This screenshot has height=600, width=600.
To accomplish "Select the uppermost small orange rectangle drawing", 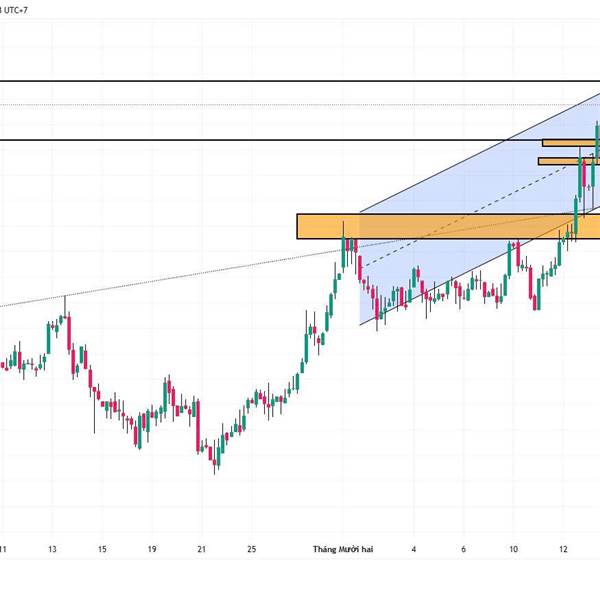I will (571, 143).
